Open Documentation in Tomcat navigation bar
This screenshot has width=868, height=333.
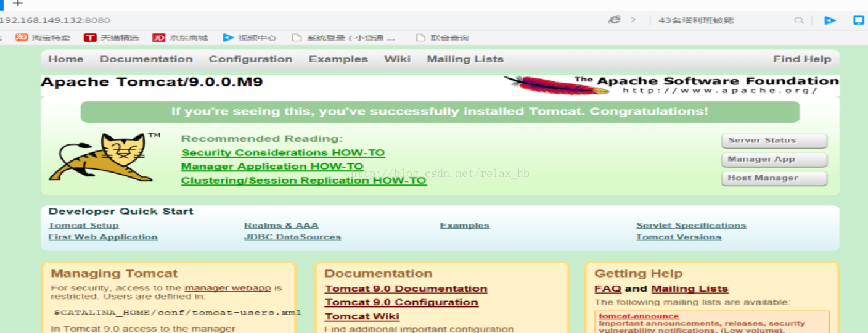(146, 59)
